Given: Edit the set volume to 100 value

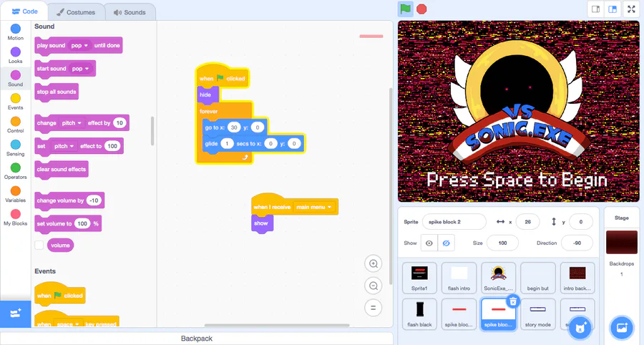Looking at the screenshot, I should (x=82, y=223).
